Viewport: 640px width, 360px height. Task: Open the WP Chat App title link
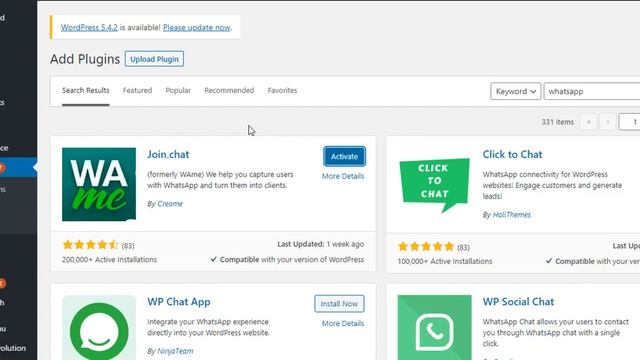tap(179, 302)
